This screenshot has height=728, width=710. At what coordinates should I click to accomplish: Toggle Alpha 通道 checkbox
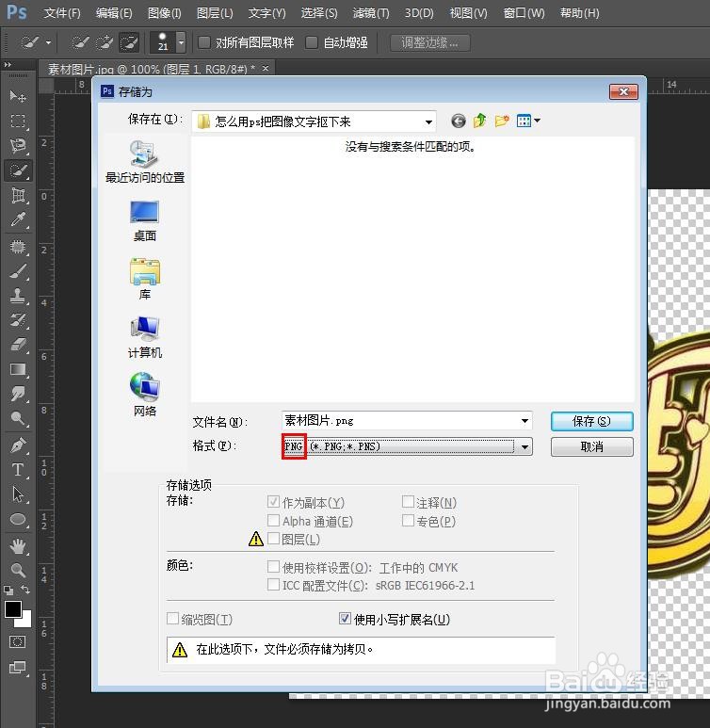coord(273,521)
